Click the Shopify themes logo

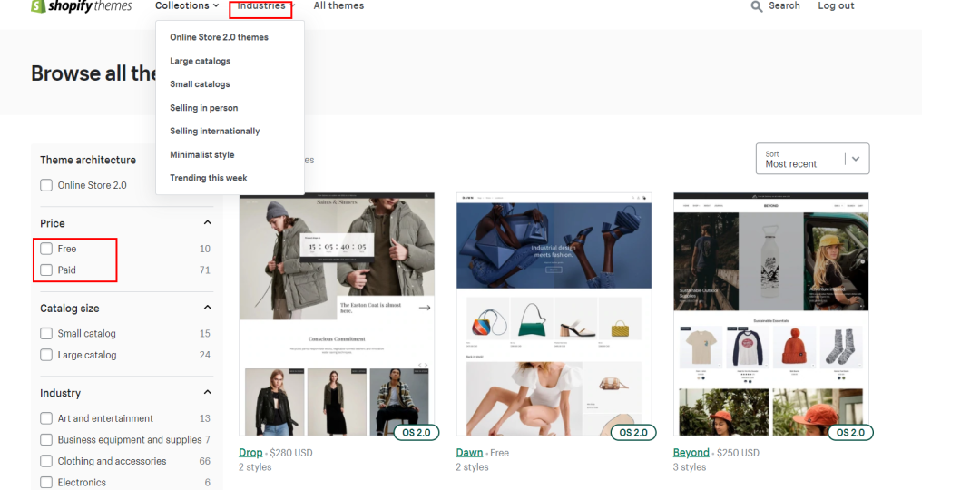(81, 6)
